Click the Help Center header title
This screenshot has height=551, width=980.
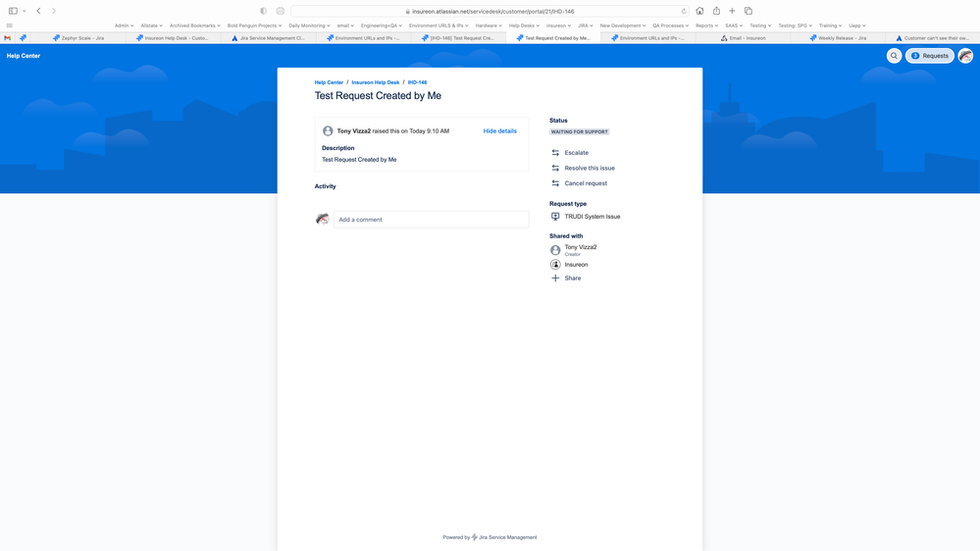click(x=24, y=56)
